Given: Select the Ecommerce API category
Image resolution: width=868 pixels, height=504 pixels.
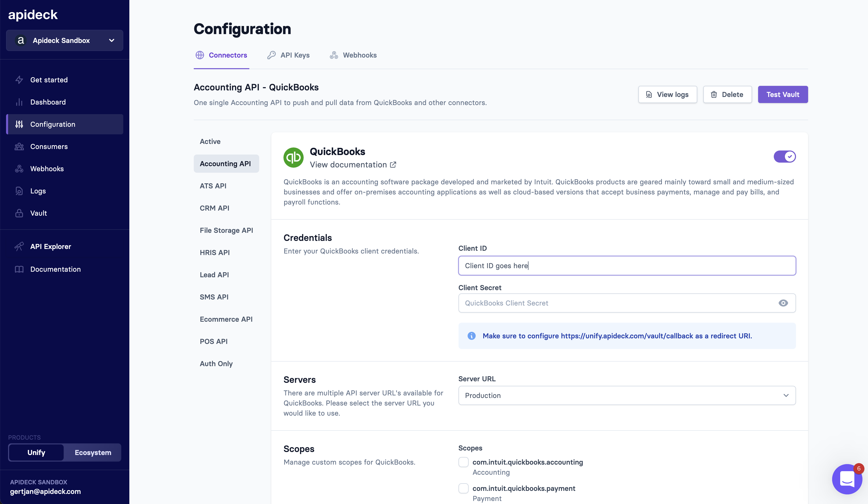Looking at the screenshot, I should (x=226, y=319).
